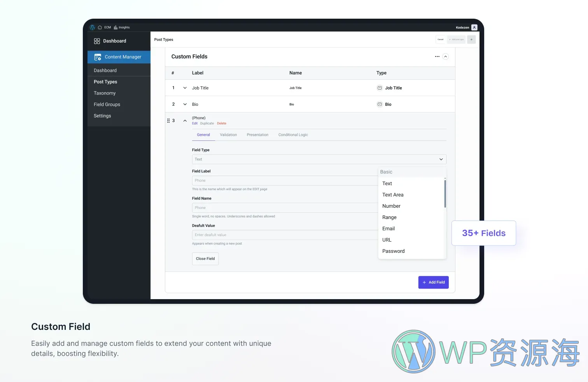Open Insights with the bar chart icon
Viewport: 588px width, 382px height.
tap(115, 27)
